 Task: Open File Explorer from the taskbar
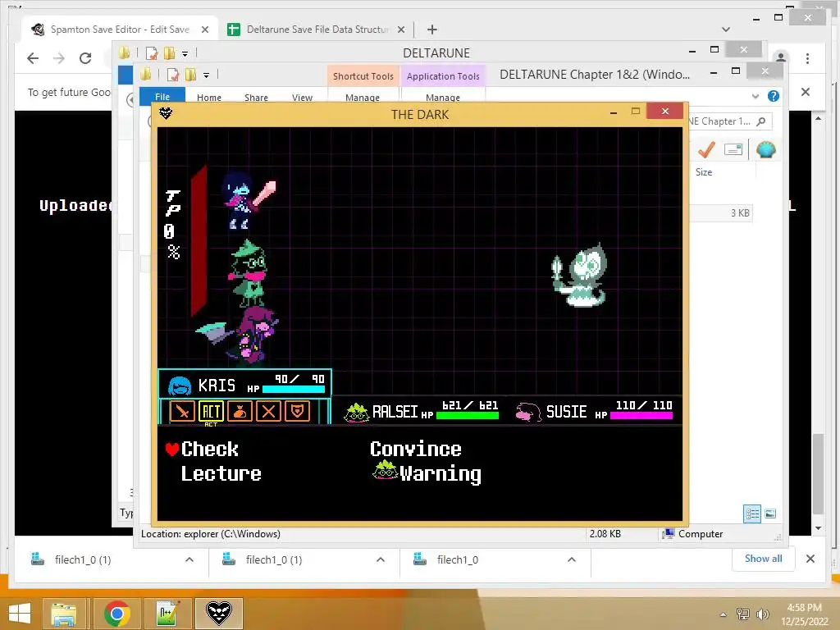[63, 614]
